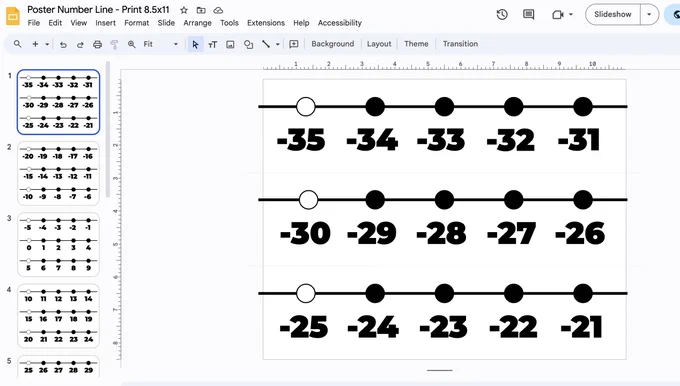680x386 pixels.
Task: Open the Edit menu
Action: (x=55, y=23)
